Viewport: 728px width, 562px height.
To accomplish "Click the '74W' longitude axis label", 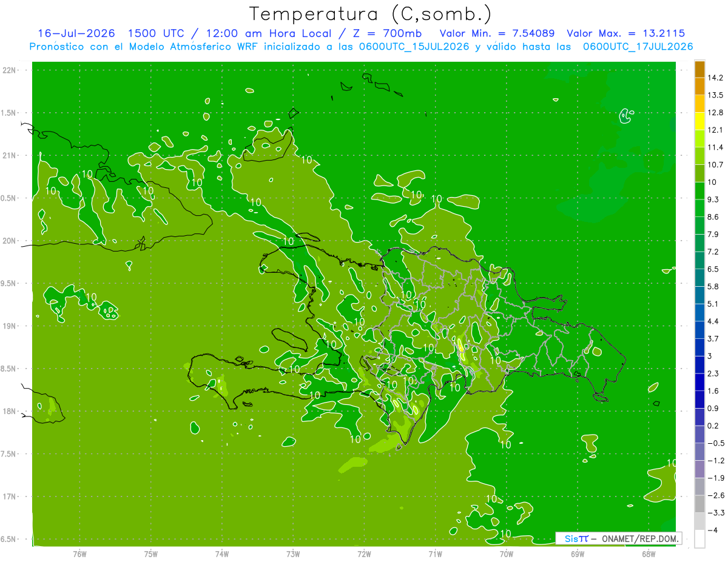I will tap(222, 554).
